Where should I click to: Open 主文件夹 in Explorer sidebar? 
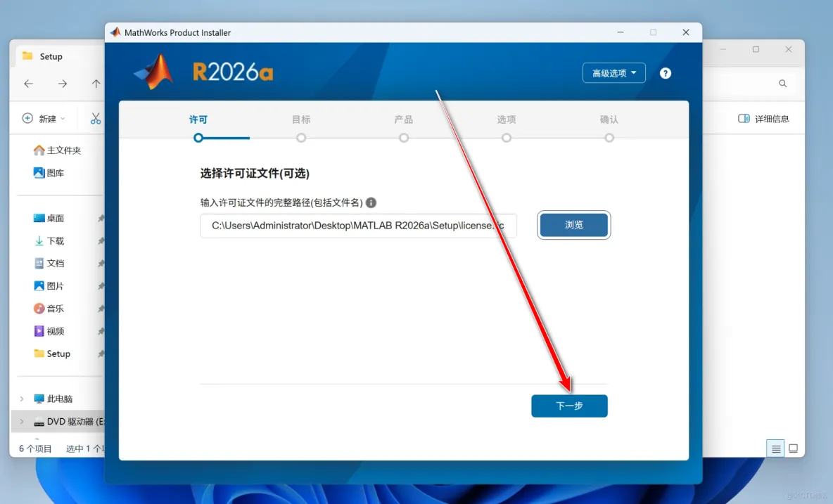click(x=58, y=150)
